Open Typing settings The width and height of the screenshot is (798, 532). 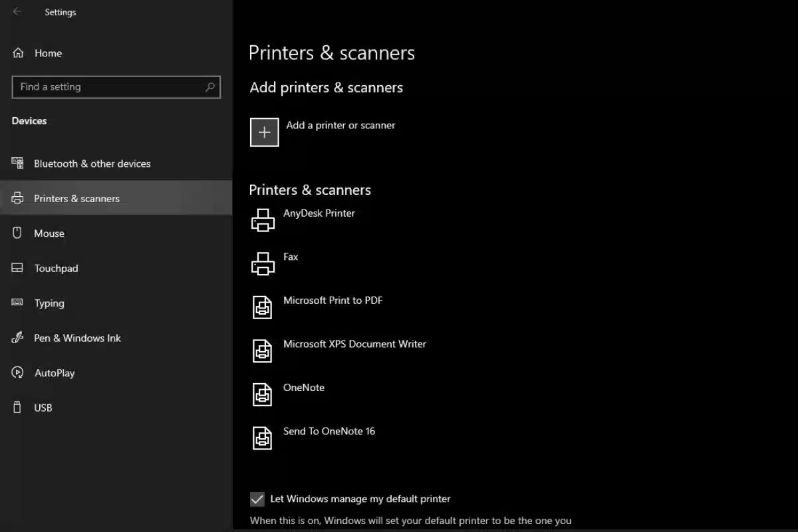click(49, 303)
